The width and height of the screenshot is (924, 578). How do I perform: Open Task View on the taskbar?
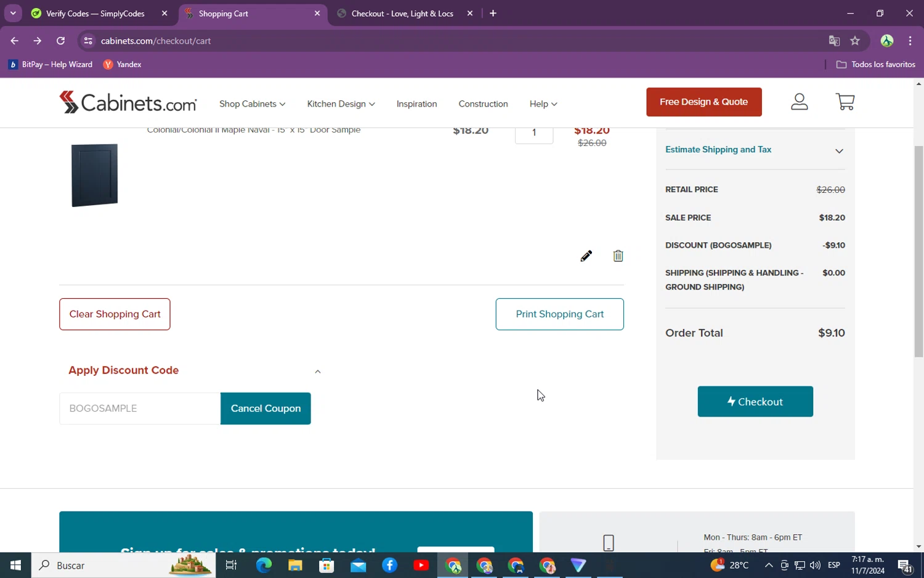point(232,565)
